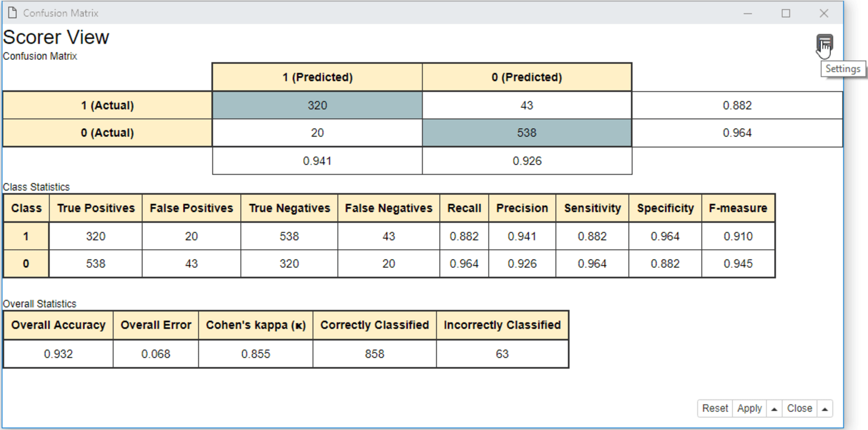Click the Apply button
This screenshot has height=430, width=868.
point(749,408)
